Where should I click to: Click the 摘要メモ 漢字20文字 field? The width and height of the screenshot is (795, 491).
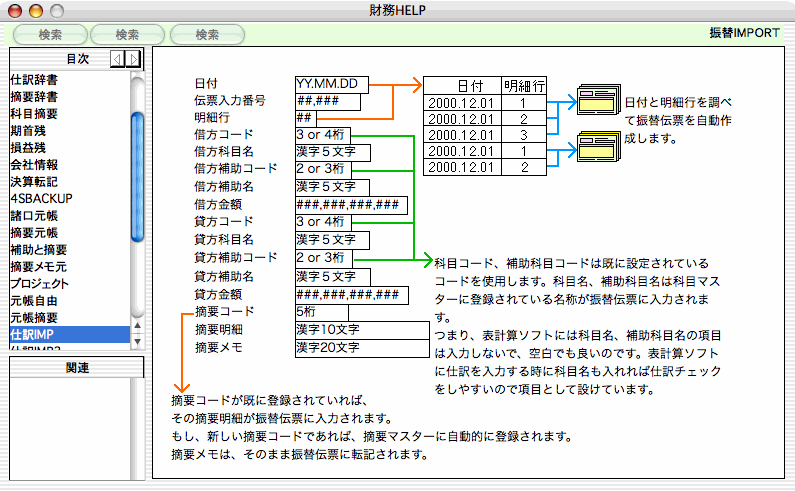pyautogui.click(x=362, y=348)
